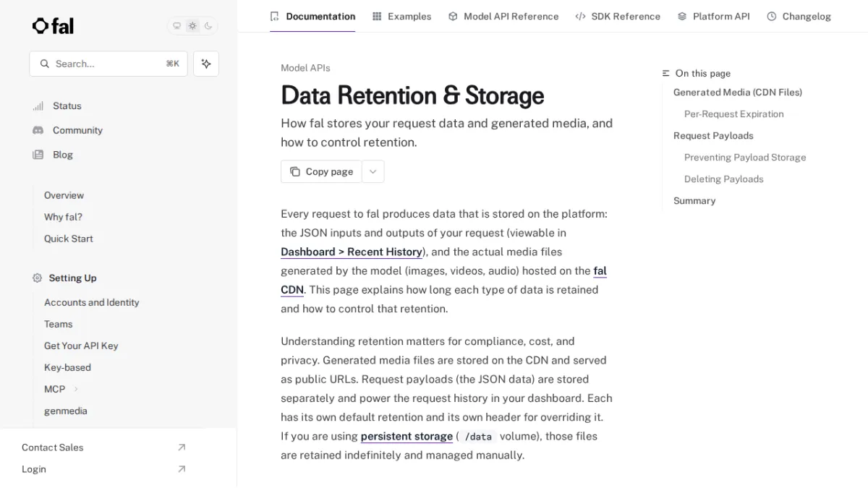Viewport: 868px width, 488px height.
Task: Click the /data code snippet
Action: click(x=478, y=437)
